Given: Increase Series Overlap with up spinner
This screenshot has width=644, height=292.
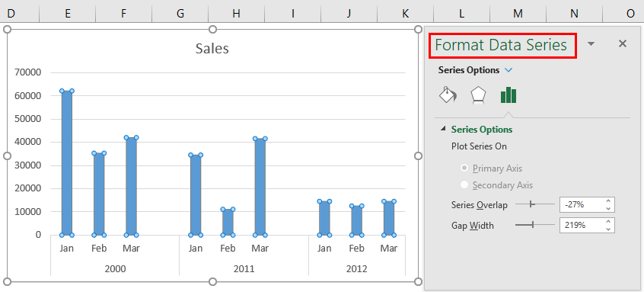Looking at the screenshot, I should [x=609, y=201].
